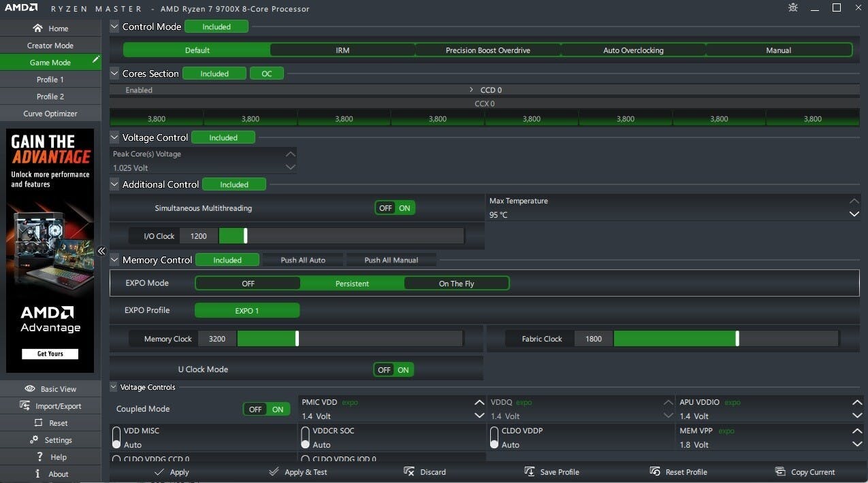Select the Game Mode profile tab
Viewport: 868px width, 483px height.
point(50,63)
